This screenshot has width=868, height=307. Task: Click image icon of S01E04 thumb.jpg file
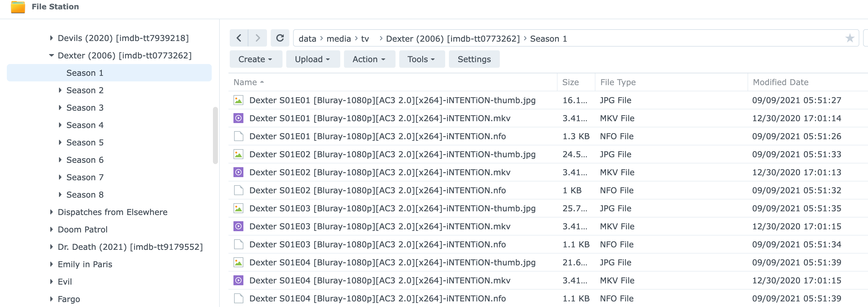pos(238,263)
